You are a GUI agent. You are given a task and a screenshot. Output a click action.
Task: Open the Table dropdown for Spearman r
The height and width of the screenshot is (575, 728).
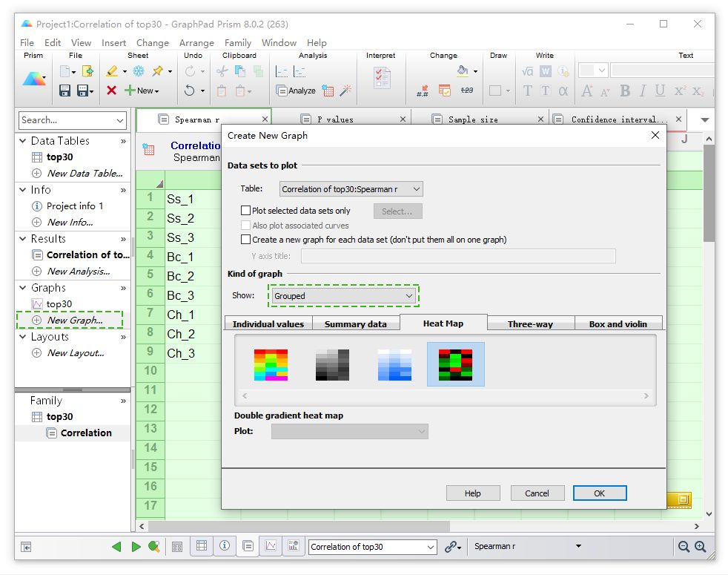(351, 189)
